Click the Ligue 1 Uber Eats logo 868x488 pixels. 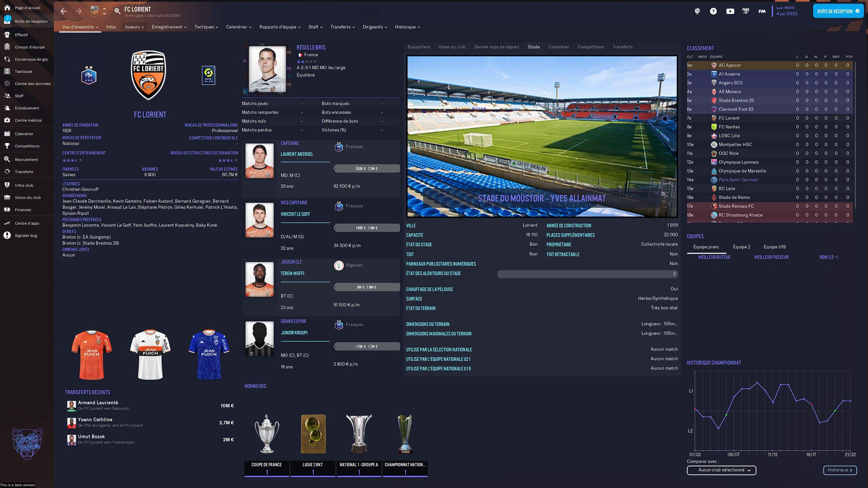[x=208, y=75]
